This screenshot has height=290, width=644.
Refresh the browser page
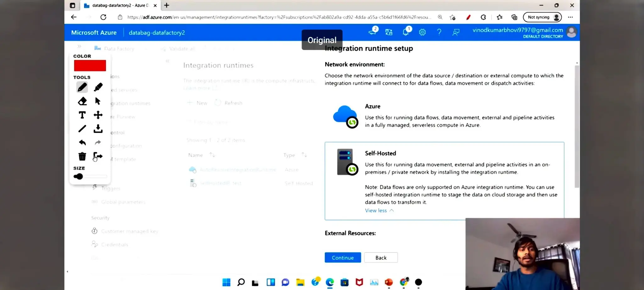(x=103, y=17)
